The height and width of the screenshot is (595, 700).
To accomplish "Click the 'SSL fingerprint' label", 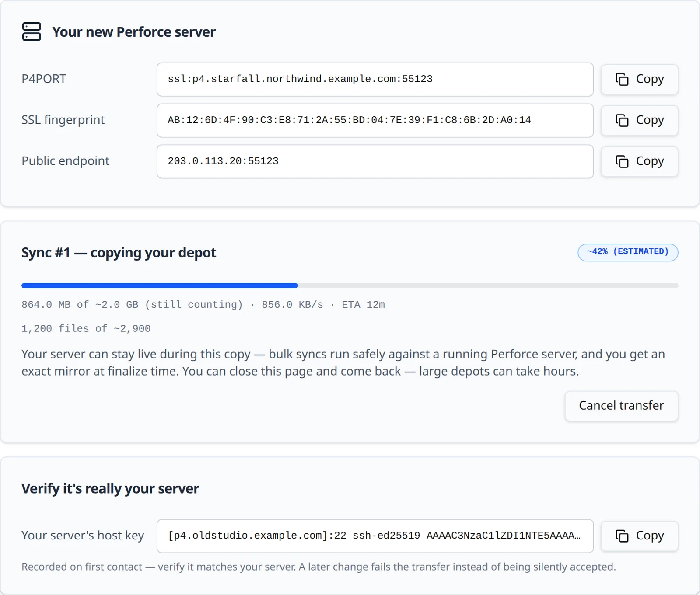I will pos(63,120).
